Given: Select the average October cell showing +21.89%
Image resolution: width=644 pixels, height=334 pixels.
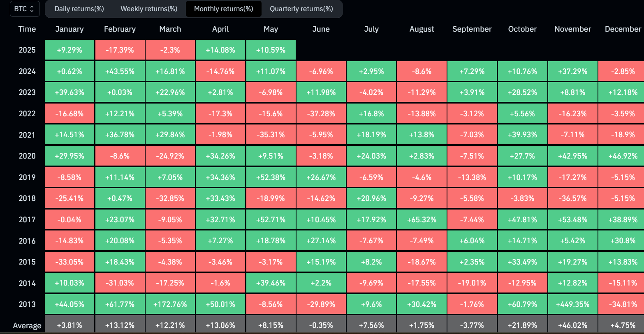Looking at the screenshot, I should 522,325.
